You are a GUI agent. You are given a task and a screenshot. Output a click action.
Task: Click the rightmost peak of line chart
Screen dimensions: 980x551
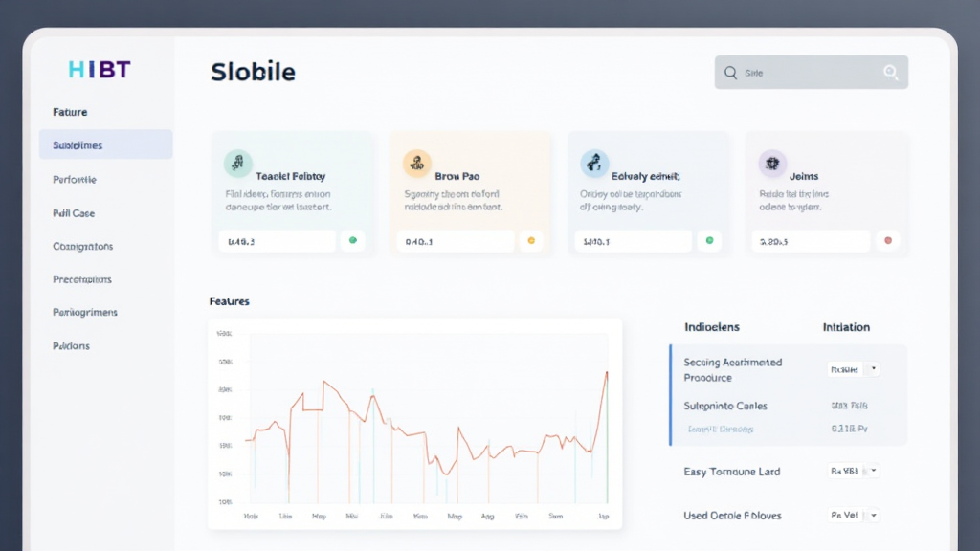pyautogui.click(x=607, y=373)
